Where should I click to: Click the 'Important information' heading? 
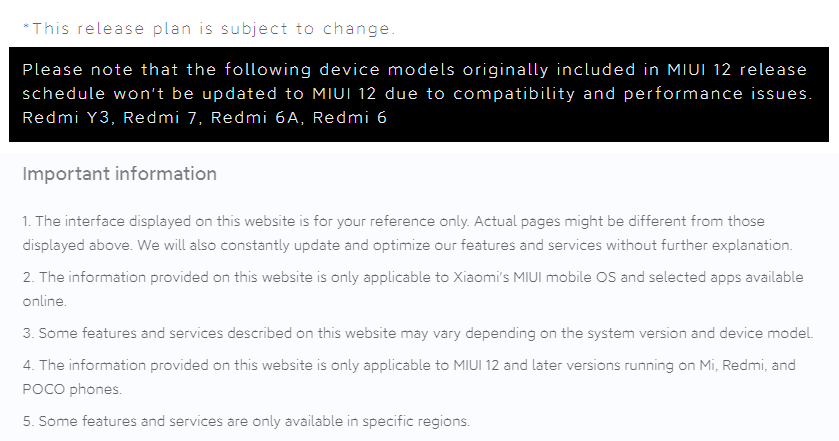[x=119, y=174]
